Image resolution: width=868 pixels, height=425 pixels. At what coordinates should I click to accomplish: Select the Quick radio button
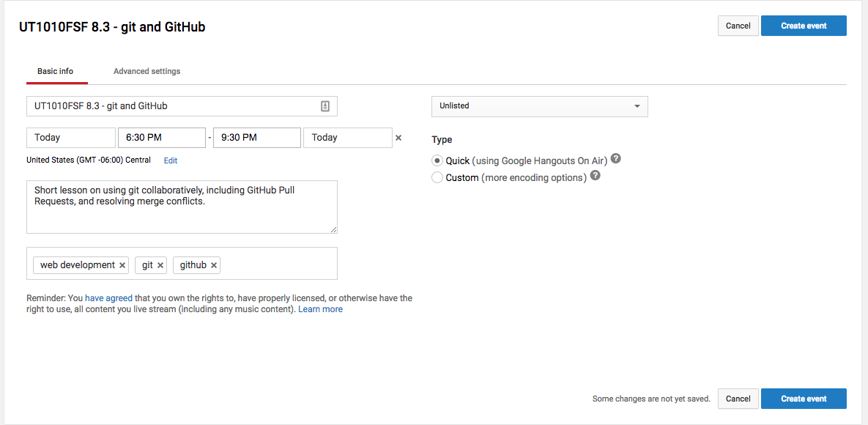point(437,160)
